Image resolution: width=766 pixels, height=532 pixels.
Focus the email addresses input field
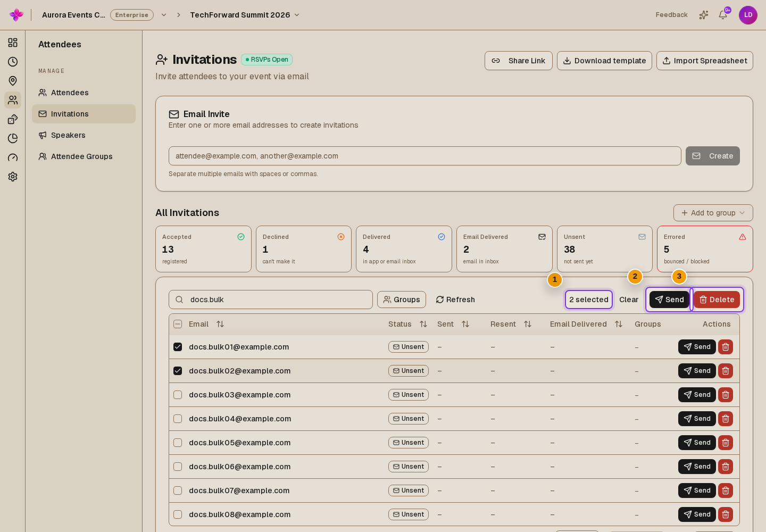425,156
